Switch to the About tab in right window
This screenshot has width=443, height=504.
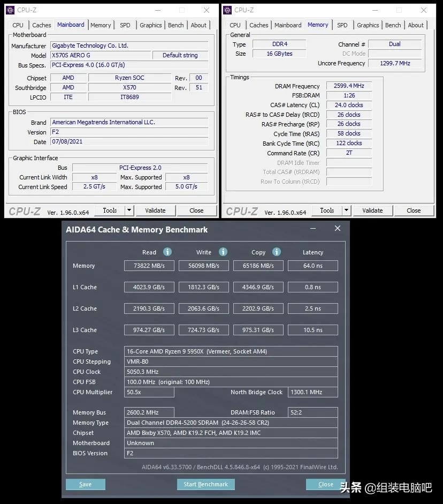[416, 25]
